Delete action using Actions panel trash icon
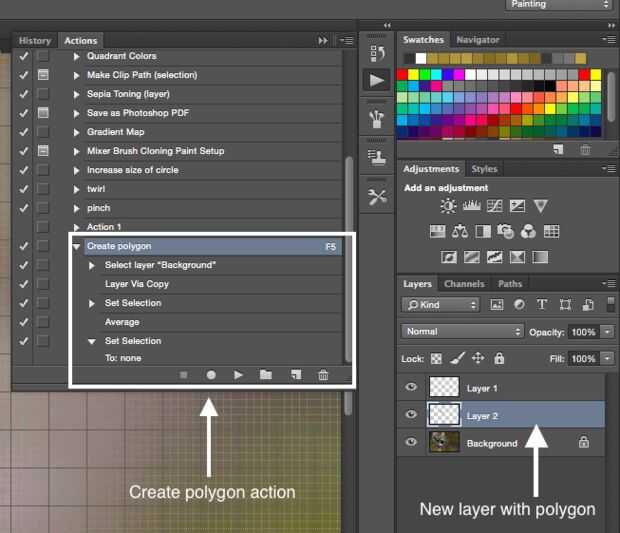This screenshot has height=533, width=620. point(323,375)
